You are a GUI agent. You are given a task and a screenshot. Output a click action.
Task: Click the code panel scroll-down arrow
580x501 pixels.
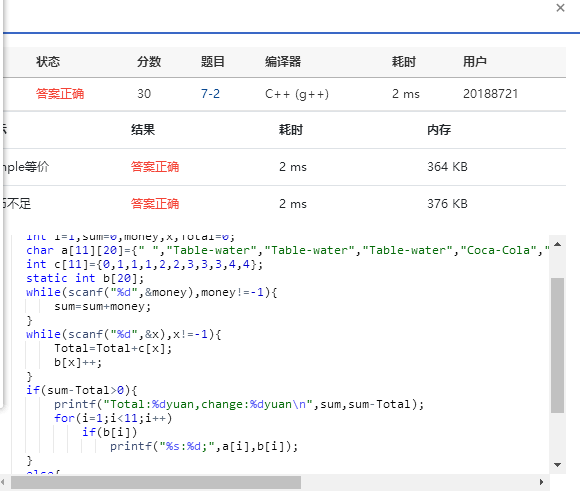(557, 465)
